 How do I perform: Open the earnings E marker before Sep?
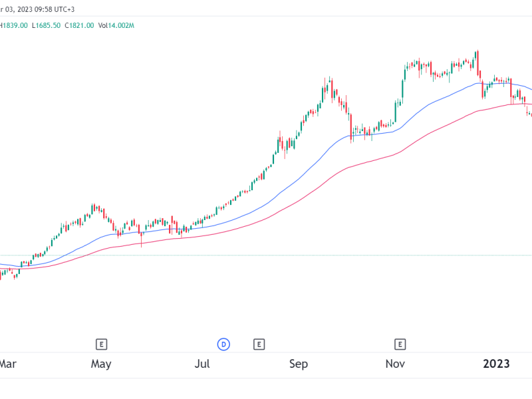[x=259, y=344]
